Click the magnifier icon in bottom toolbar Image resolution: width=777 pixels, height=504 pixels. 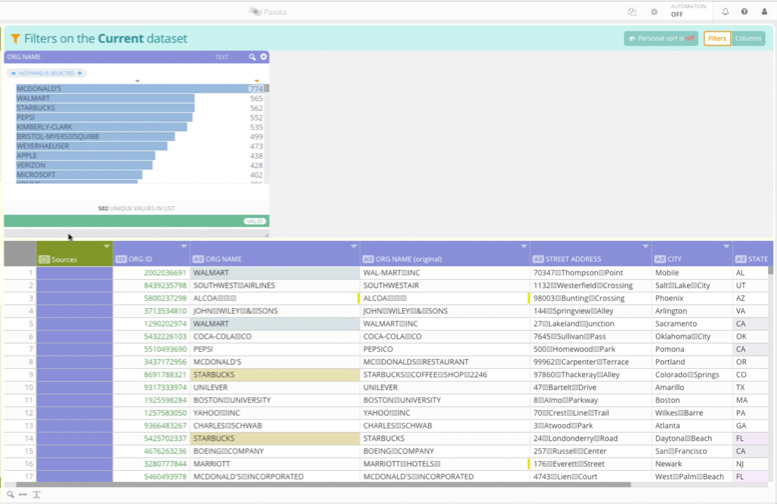(x=10, y=494)
